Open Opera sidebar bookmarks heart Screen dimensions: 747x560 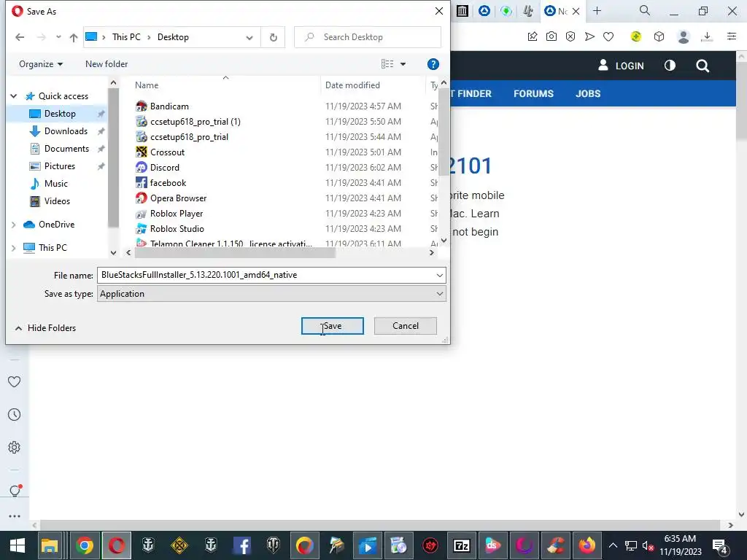(x=15, y=381)
